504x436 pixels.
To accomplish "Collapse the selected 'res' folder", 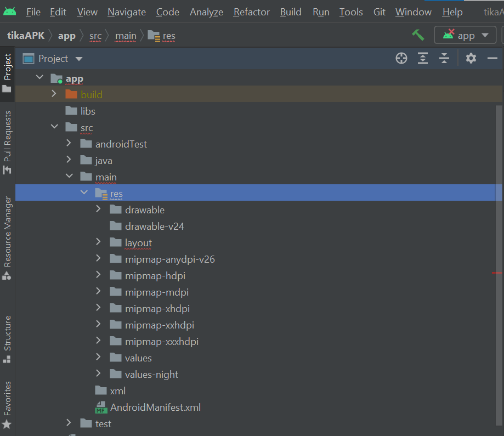I will [83, 192].
